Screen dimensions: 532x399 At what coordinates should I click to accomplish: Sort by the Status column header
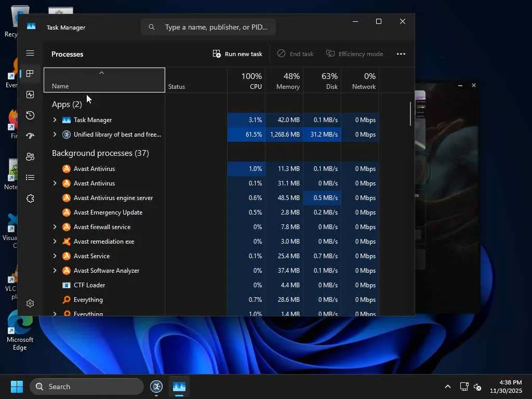[x=196, y=80]
